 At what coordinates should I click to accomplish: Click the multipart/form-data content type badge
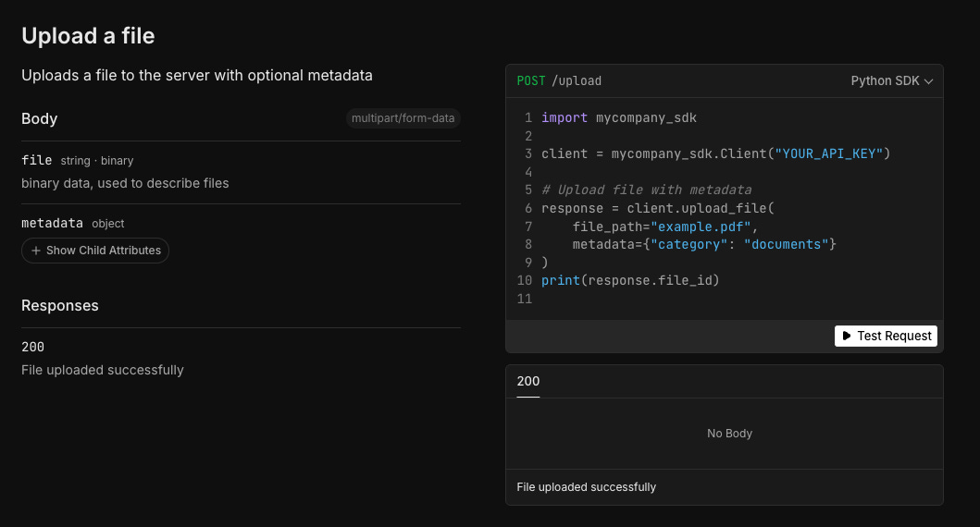[403, 118]
